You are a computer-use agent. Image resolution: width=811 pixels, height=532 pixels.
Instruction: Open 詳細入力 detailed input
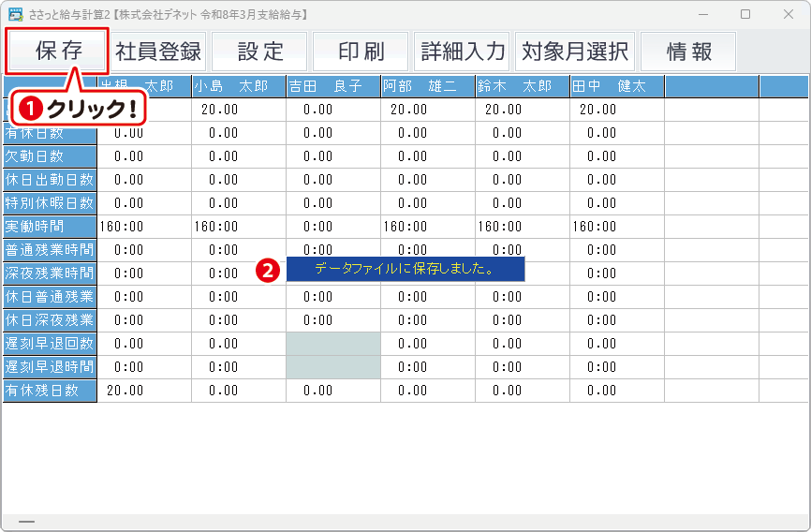[463, 52]
